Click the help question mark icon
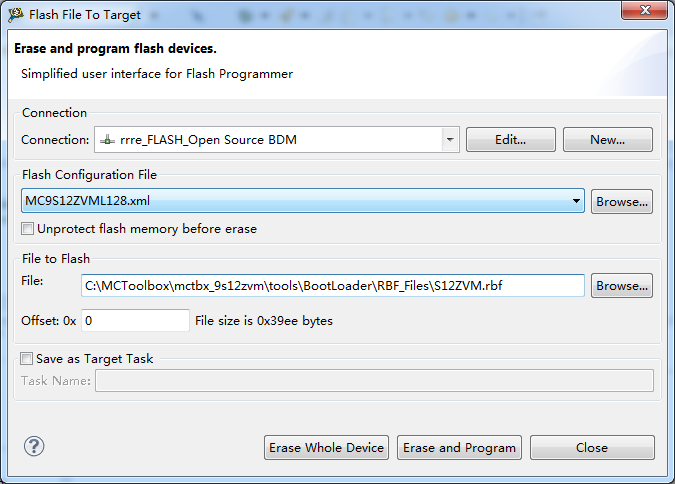 click(x=34, y=447)
